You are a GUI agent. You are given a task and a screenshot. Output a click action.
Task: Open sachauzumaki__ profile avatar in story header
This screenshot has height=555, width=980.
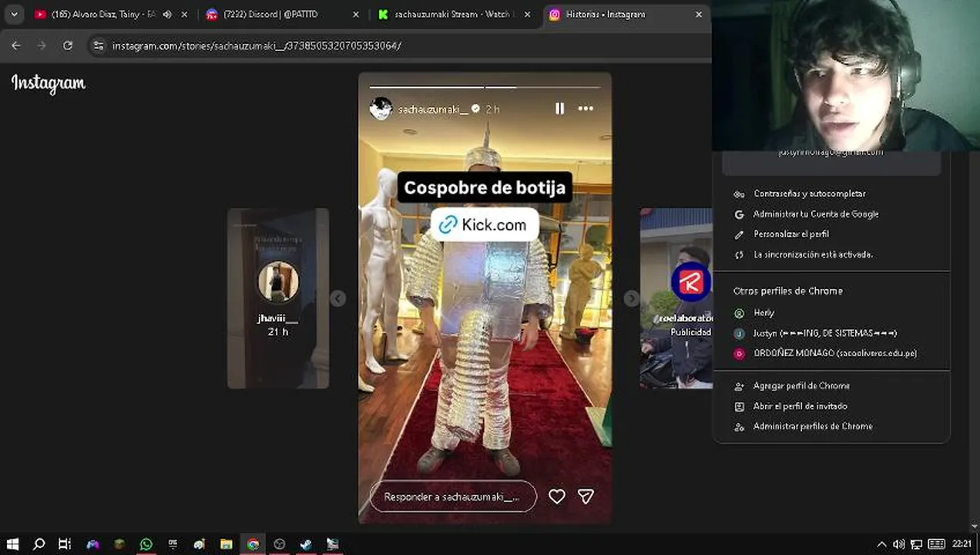[381, 109]
